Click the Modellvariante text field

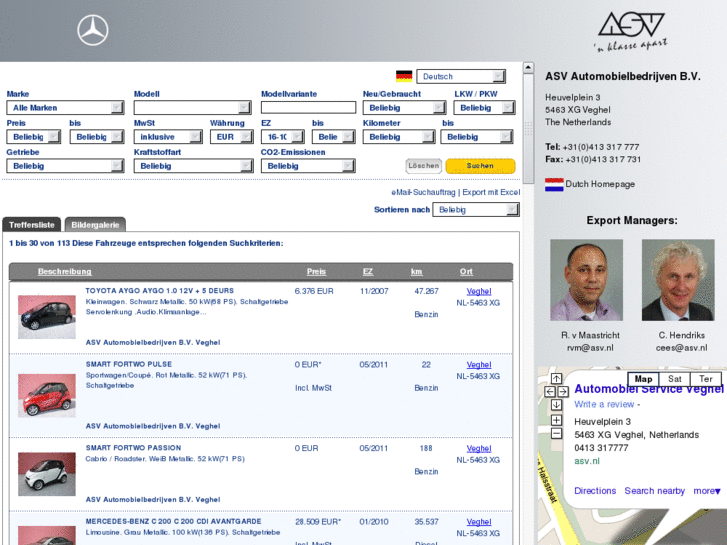point(308,108)
